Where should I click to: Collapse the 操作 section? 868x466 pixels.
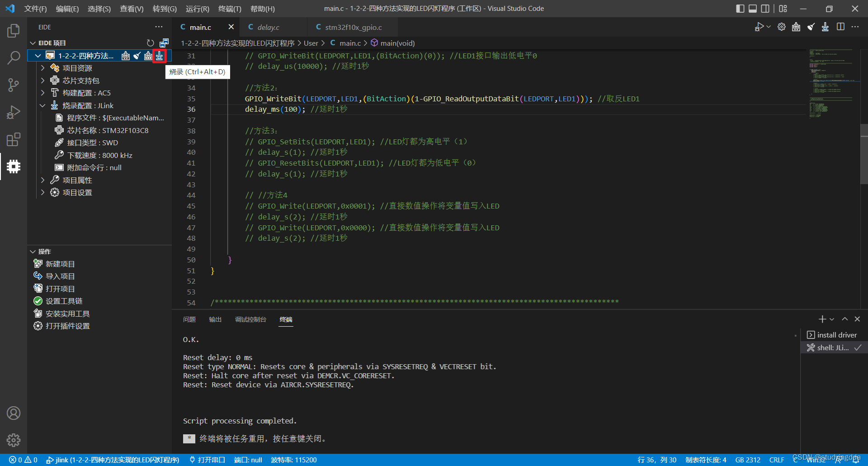pos(33,252)
